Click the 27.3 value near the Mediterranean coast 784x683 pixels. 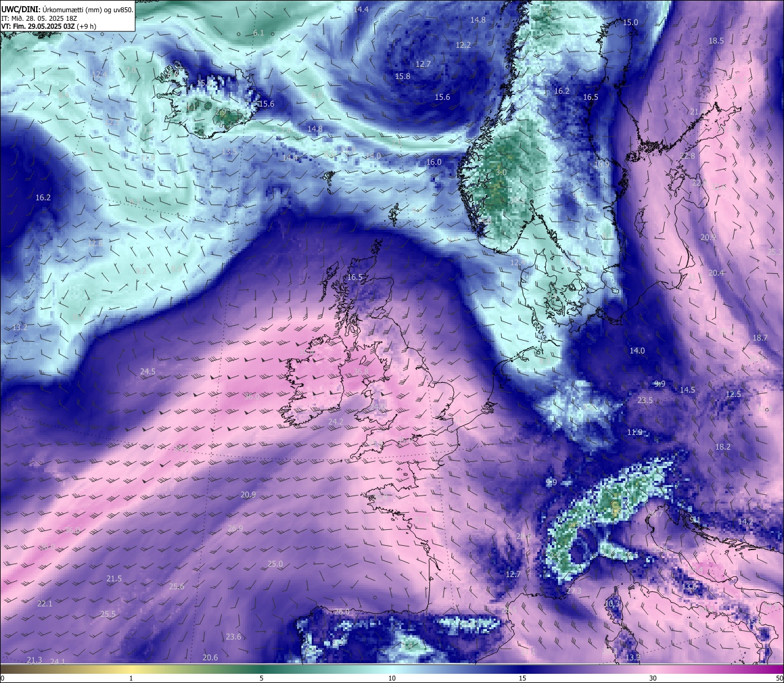[574, 591]
